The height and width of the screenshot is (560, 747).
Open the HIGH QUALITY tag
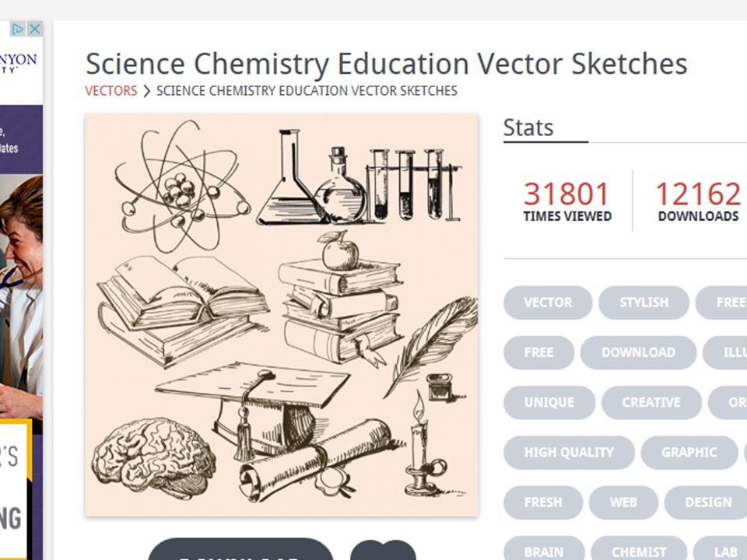pos(569,453)
